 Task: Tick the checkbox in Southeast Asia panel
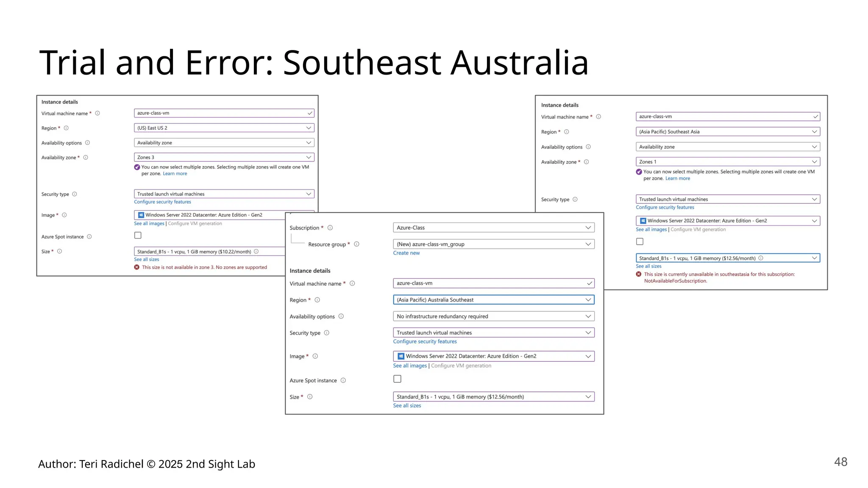click(x=640, y=241)
